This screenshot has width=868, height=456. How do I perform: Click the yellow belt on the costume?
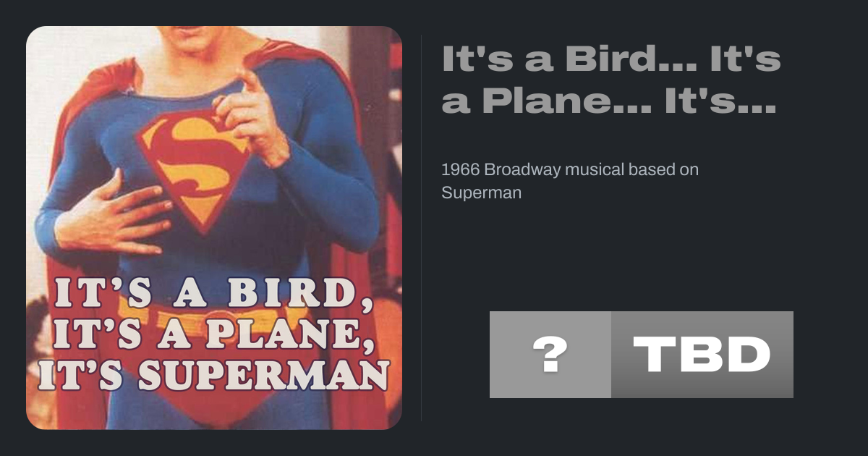[217, 317]
